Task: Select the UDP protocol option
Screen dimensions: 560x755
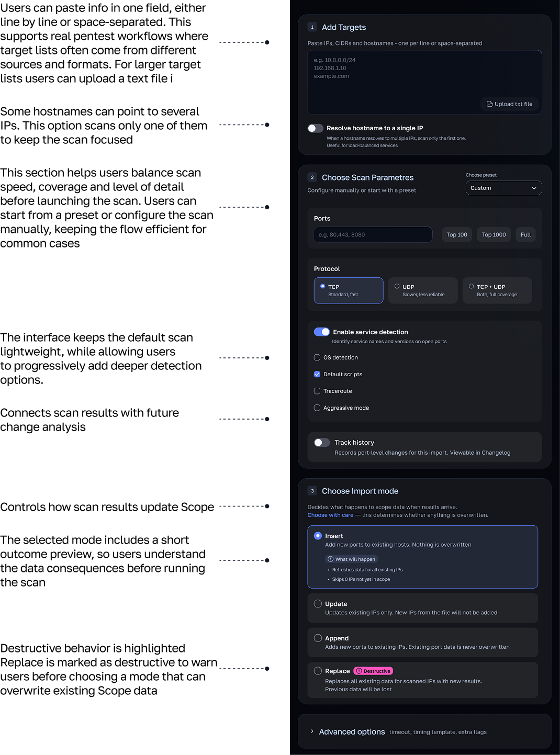Action: 423,290
